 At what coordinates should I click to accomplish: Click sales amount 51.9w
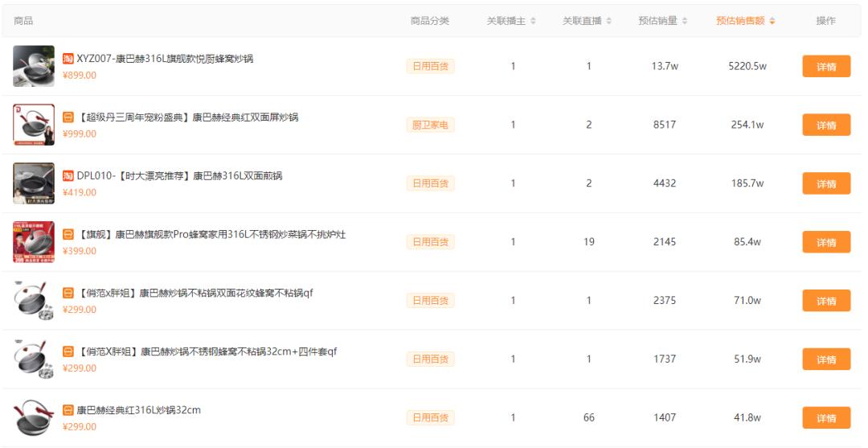tap(747, 360)
